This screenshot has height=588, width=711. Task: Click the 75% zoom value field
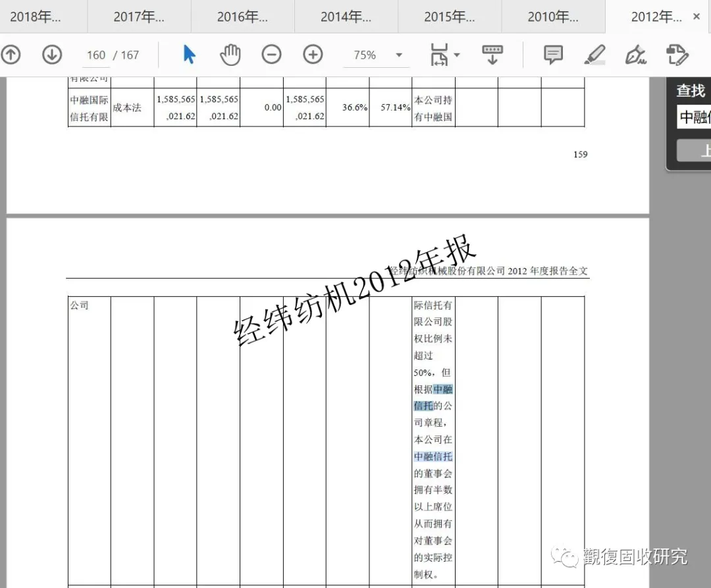click(x=365, y=55)
